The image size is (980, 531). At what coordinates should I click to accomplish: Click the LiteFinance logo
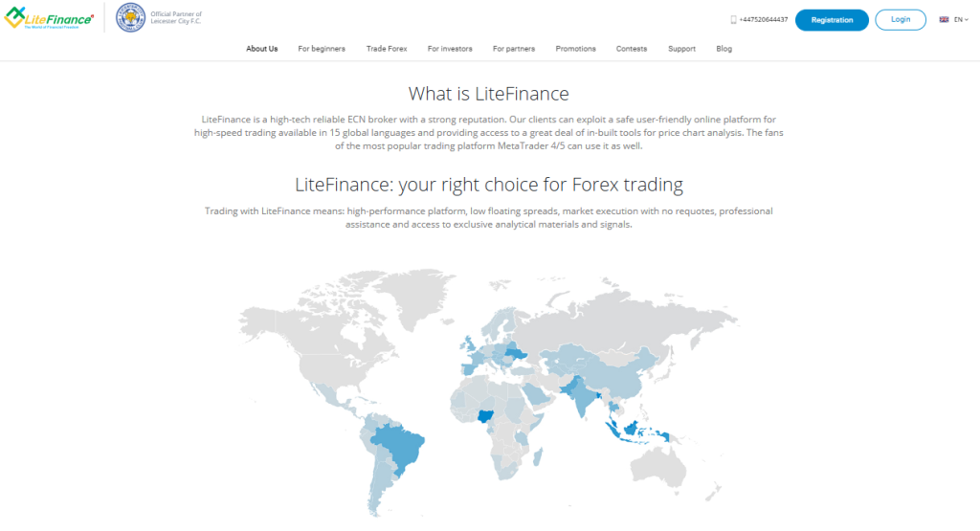[49, 18]
